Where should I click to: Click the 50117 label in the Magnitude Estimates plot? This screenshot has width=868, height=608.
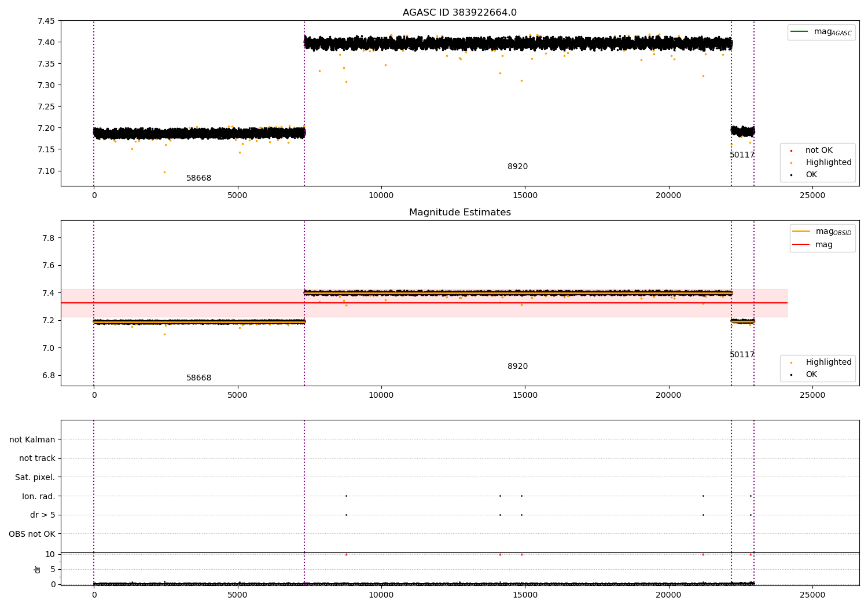coord(742,355)
